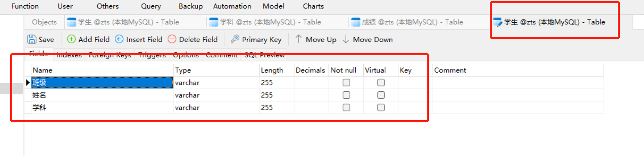Click the Length cell of 班级 row
The image size is (644, 156).
click(x=277, y=82)
